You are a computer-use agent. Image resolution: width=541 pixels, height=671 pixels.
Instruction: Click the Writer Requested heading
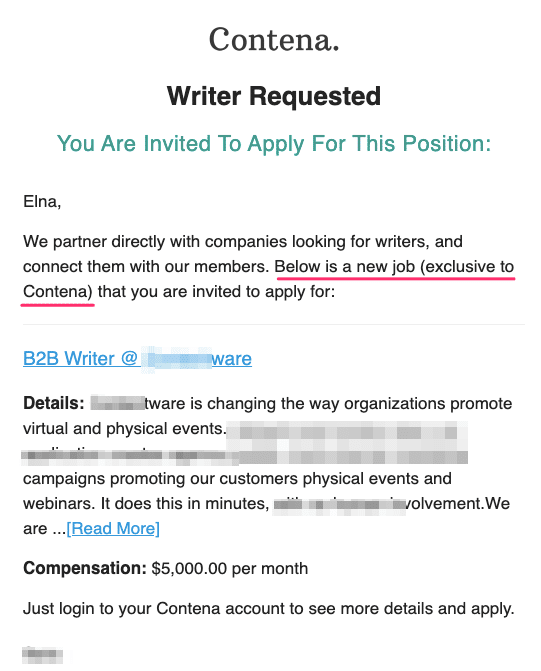coord(274,96)
